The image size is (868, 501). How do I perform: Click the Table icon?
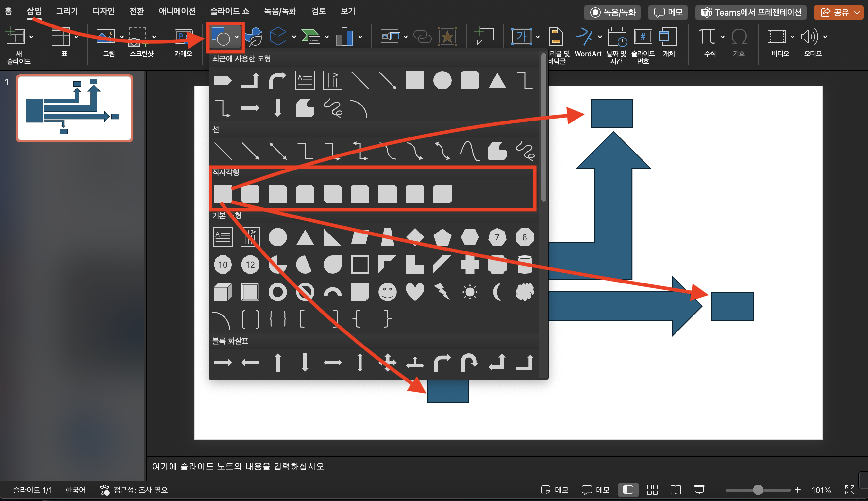click(60, 37)
